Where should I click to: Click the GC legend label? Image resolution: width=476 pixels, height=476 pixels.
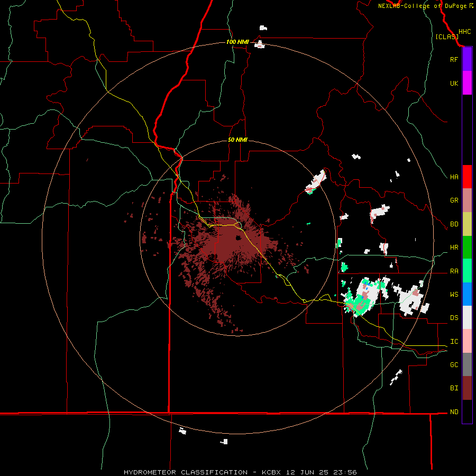(454, 365)
